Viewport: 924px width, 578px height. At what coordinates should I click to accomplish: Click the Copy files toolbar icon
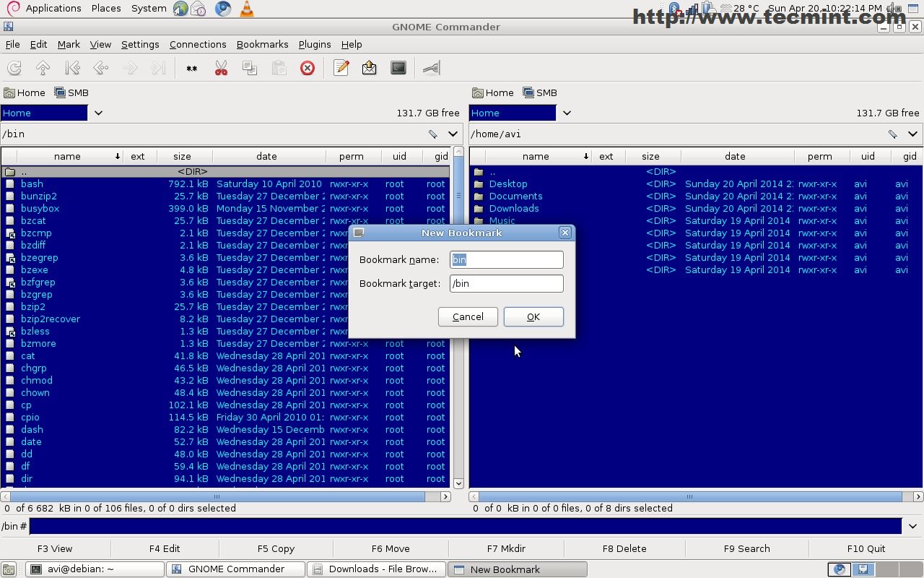click(250, 68)
